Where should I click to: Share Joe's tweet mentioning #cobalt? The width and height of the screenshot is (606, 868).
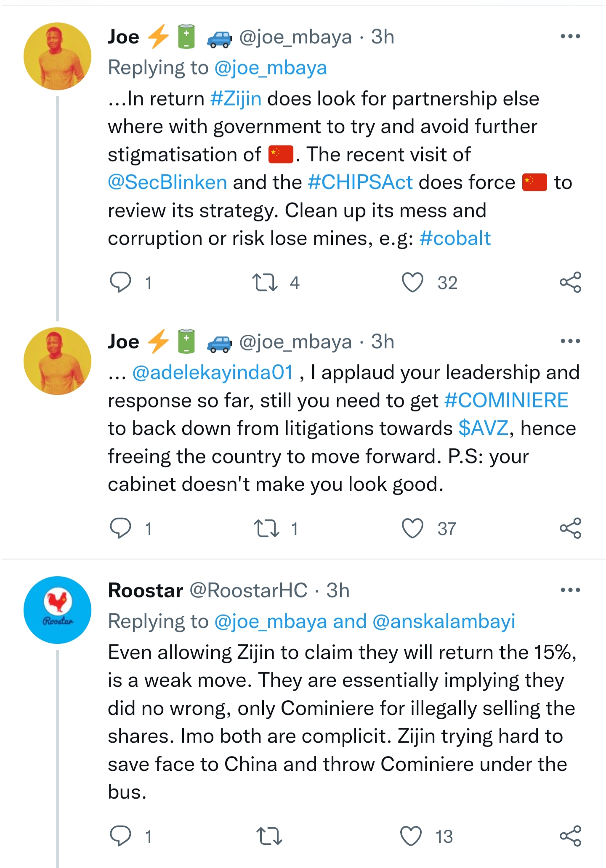[570, 282]
